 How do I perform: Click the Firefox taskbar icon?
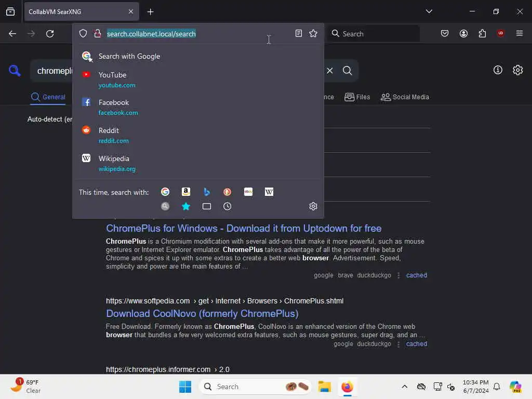pos(347,387)
